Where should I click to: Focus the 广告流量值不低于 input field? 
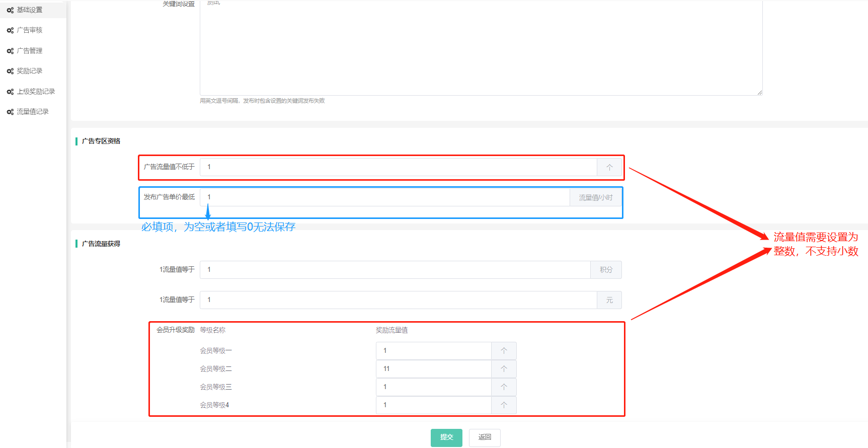399,167
